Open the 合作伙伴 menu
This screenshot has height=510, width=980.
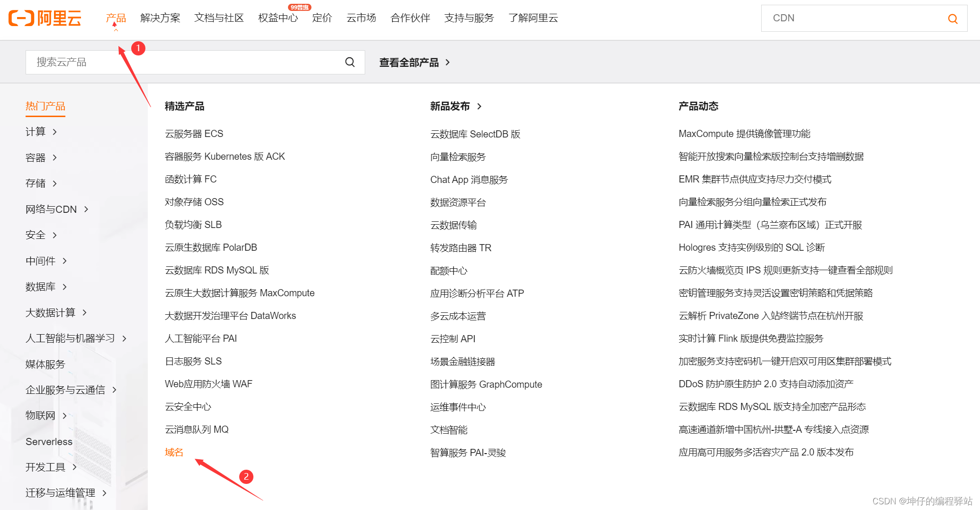point(410,18)
